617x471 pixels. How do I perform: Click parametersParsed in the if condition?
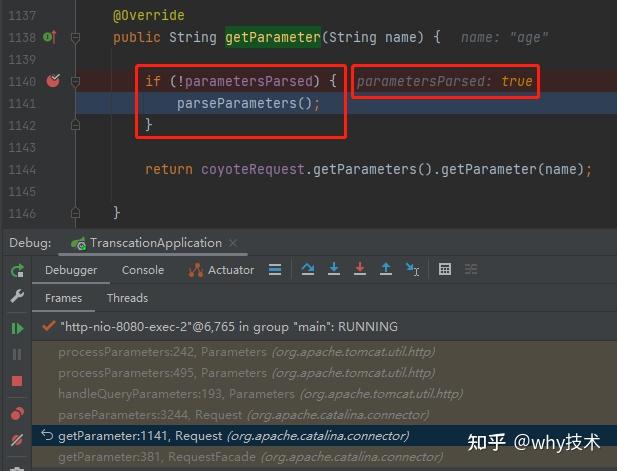[x=248, y=81]
